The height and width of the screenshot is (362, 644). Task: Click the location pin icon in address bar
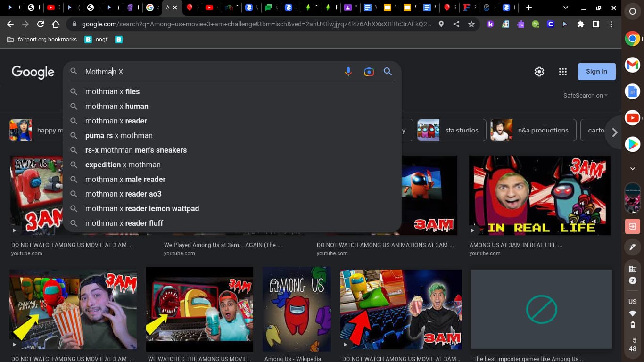tap(441, 24)
